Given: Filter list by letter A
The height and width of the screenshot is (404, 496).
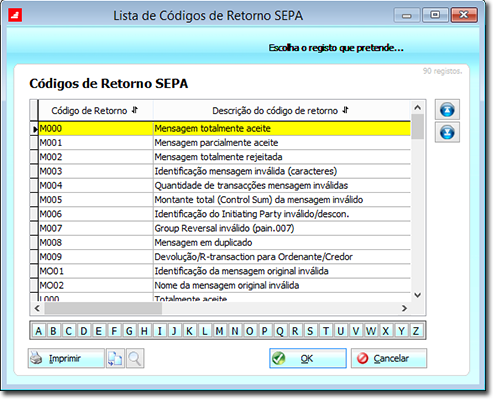Looking at the screenshot, I should (x=39, y=331).
